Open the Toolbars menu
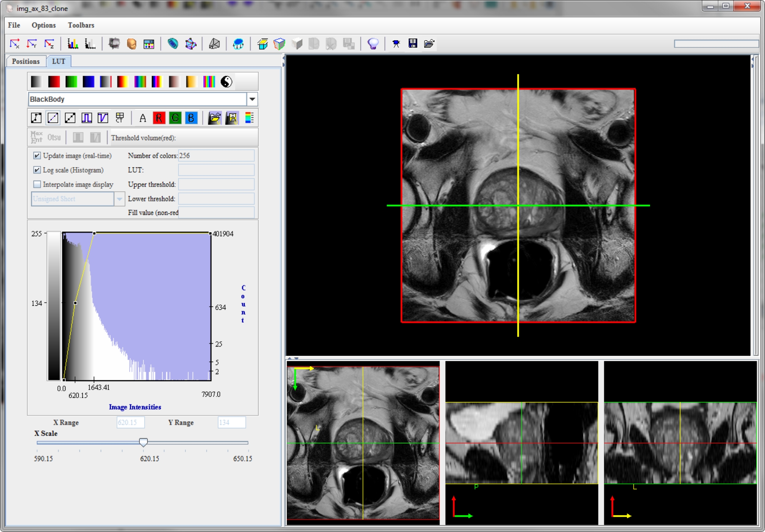This screenshot has height=532, width=765. (81, 25)
